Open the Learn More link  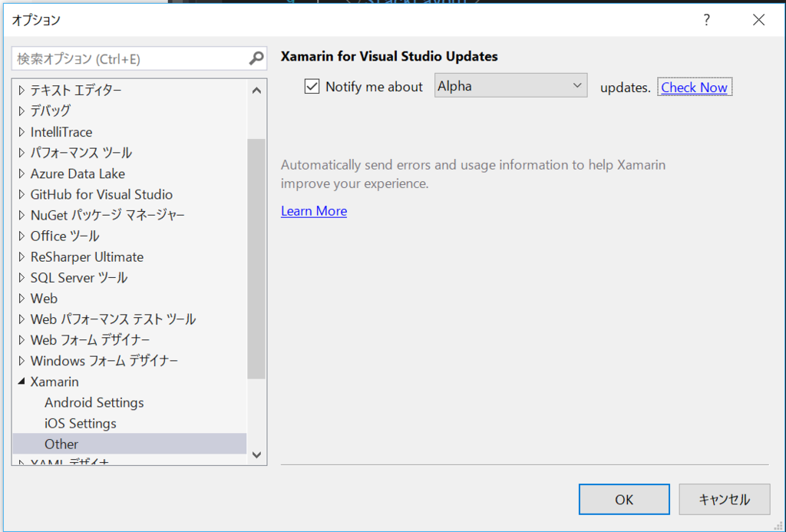[x=313, y=211]
